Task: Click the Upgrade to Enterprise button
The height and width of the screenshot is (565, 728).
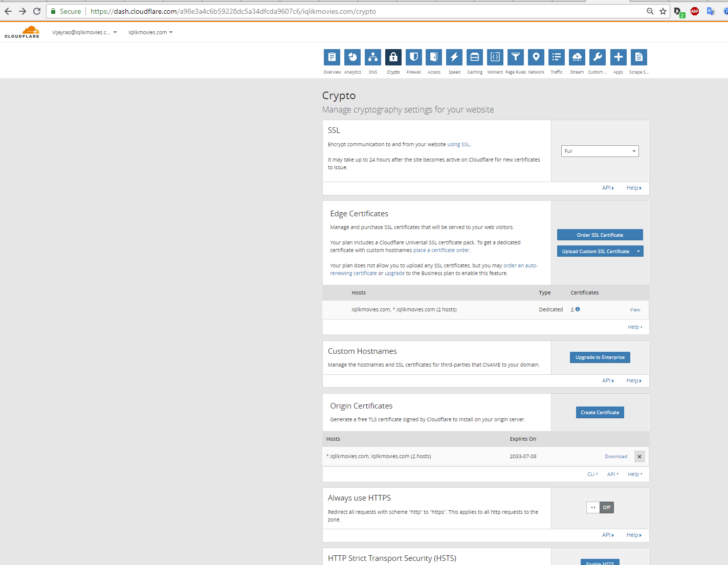Action: 600,357
